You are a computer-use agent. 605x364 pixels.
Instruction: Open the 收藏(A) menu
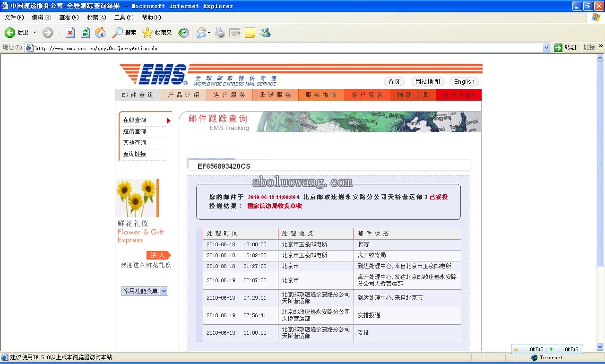click(x=96, y=17)
